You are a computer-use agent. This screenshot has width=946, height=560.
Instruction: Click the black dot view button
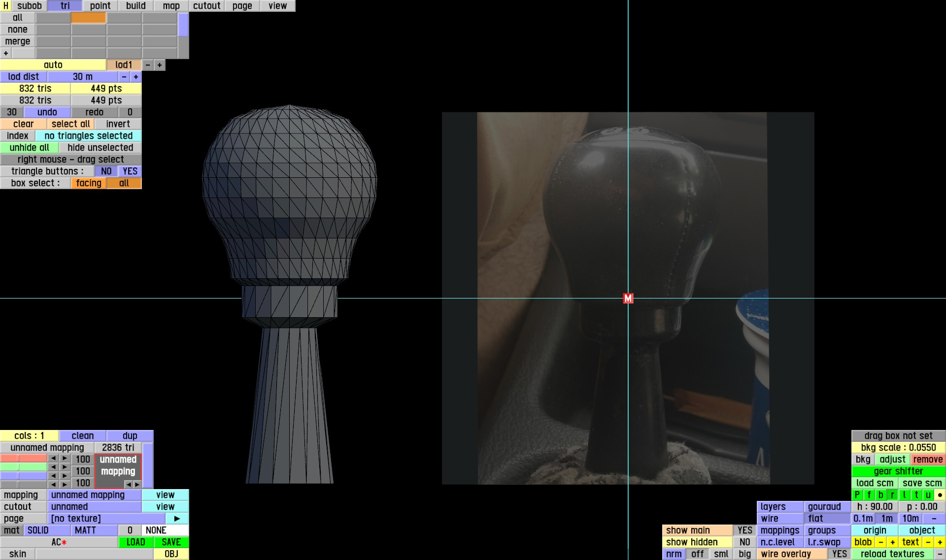(x=940, y=495)
